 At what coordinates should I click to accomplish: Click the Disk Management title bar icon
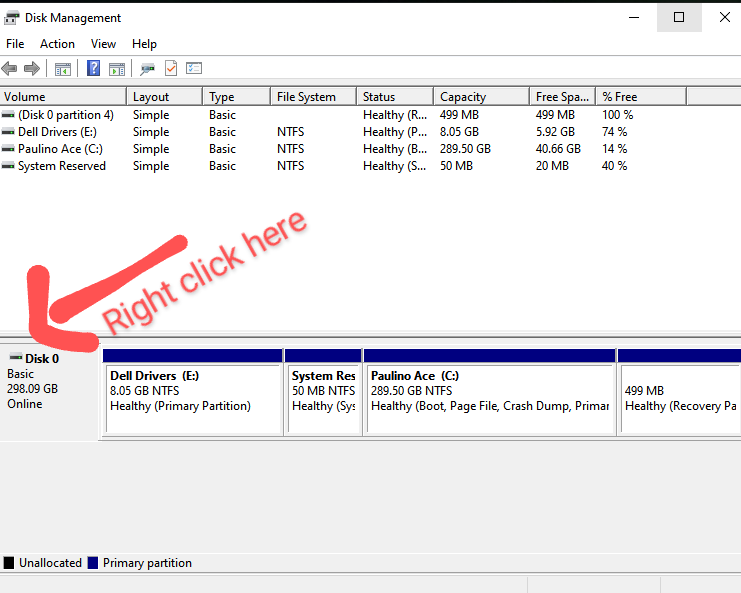[x=11, y=18]
